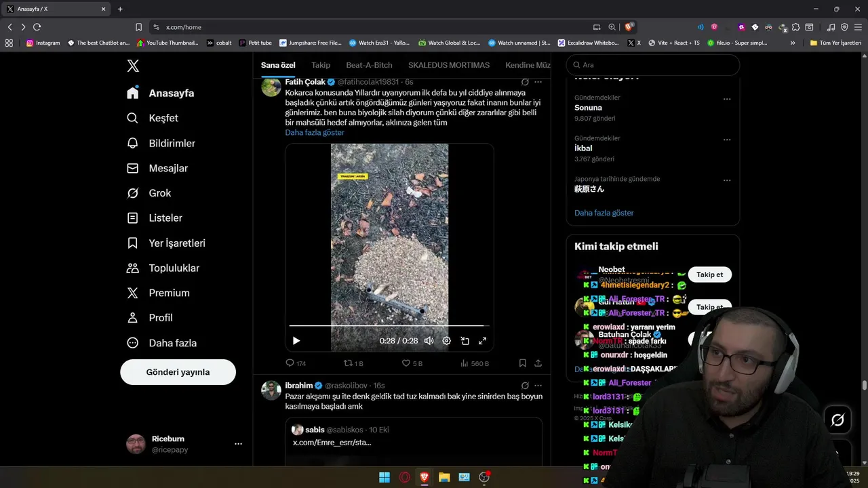
Task: Go back in browser
Action: [9, 27]
